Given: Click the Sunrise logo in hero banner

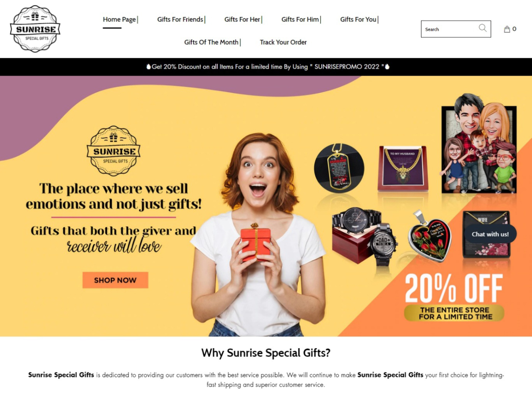Looking at the screenshot, I should point(113,151).
